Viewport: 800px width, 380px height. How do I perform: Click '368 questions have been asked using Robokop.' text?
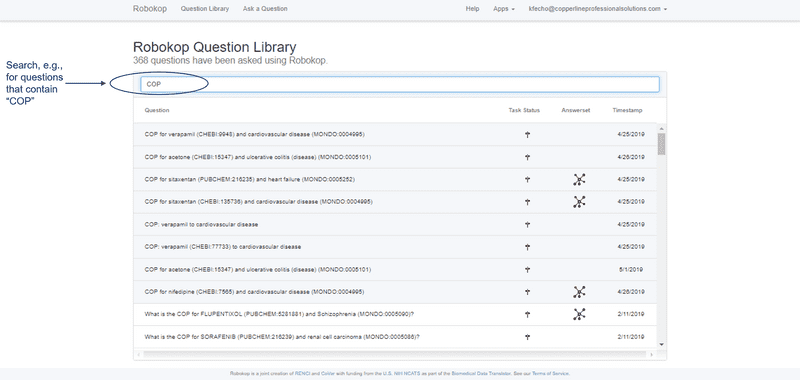230,60
